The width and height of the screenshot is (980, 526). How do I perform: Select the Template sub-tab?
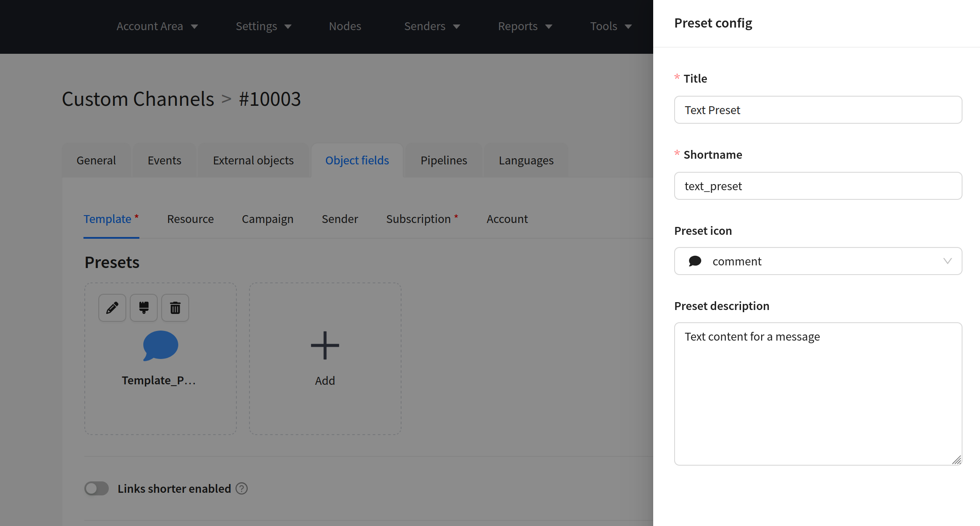point(111,219)
